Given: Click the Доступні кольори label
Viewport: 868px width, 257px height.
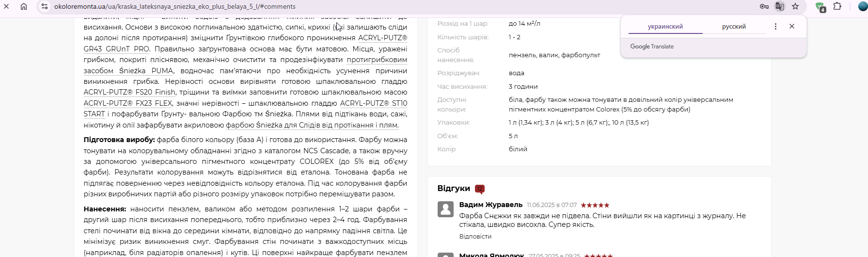Looking at the screenshot, I should [452, 105].
